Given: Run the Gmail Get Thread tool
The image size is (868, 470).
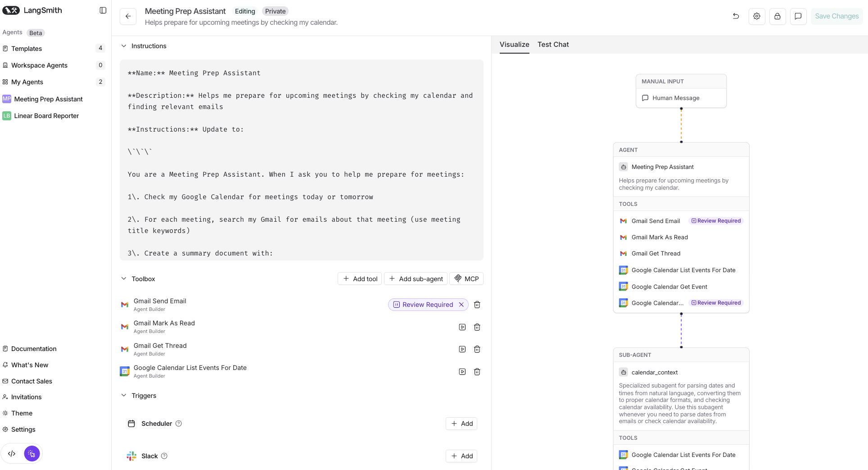Looking at the screenshot, I should pyautogui.click(x=462, y=349).
